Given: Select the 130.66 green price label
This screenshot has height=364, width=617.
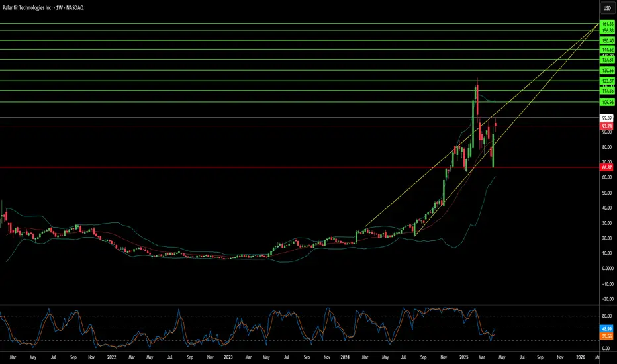Looking at the screenshot, I should [608, 70].
